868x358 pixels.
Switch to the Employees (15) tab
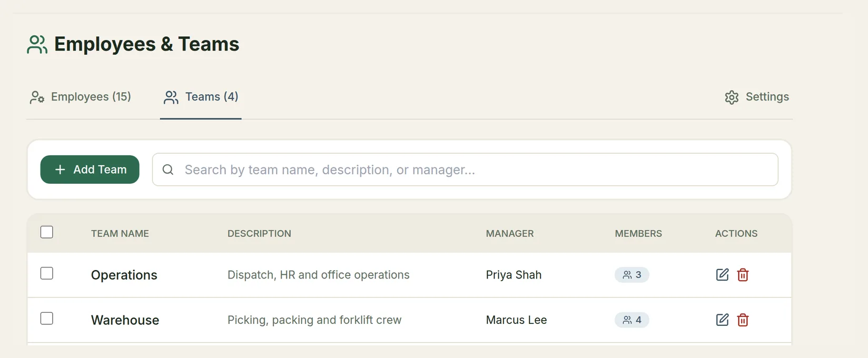[81, 97]
